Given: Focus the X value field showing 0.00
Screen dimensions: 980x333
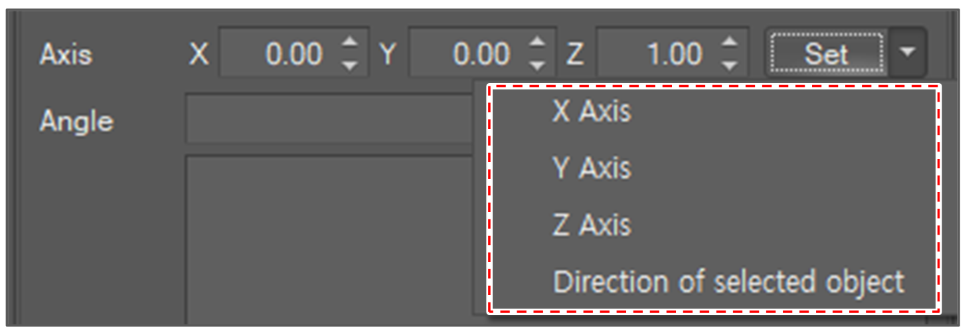Looking at the screenshot, I should pos(282,54).
